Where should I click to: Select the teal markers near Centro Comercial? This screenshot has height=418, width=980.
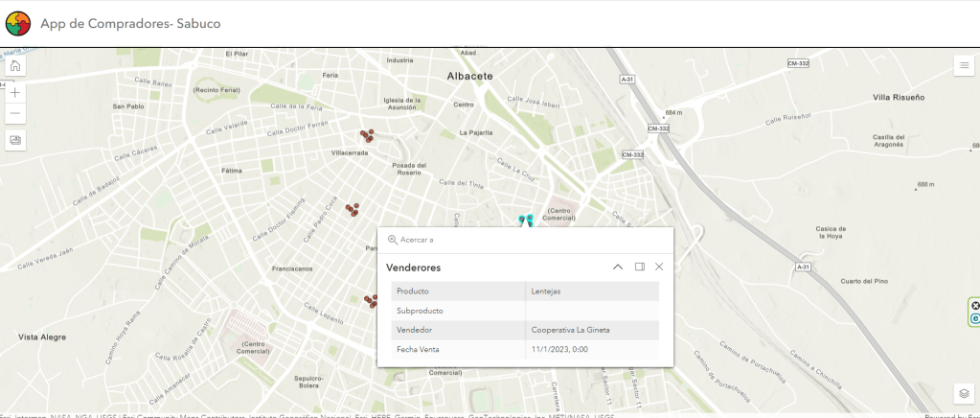(525, 221)
